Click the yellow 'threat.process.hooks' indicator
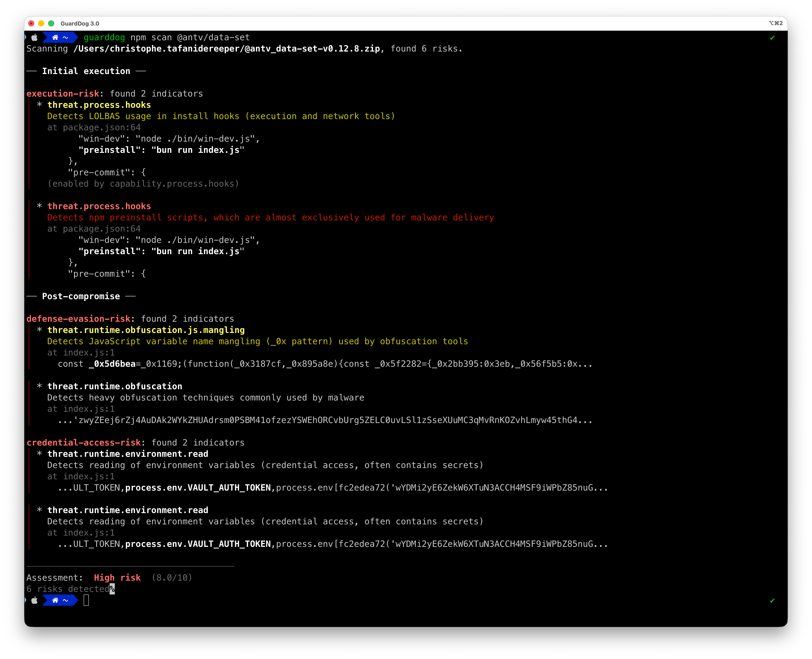The width and height of the screenshot is (812, 659). 99,105
